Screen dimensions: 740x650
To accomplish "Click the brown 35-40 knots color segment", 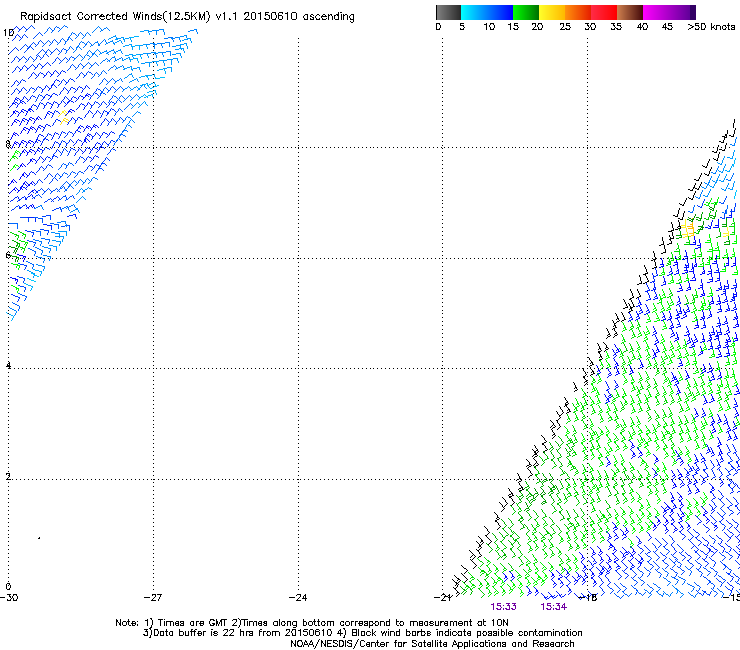I will coord(630,12).
